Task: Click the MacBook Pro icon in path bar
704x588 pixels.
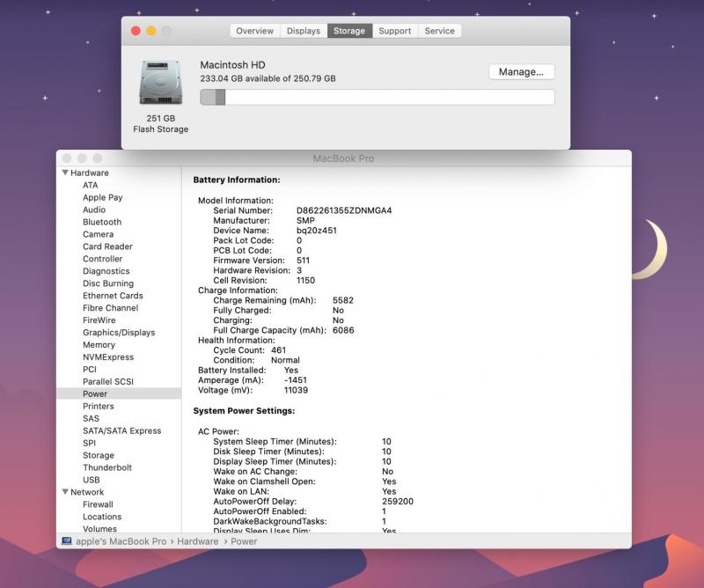Action: coord(67,540)
